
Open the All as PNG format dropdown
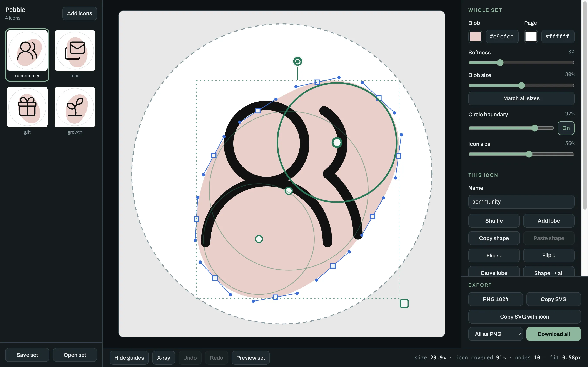[x=495, y=334]
